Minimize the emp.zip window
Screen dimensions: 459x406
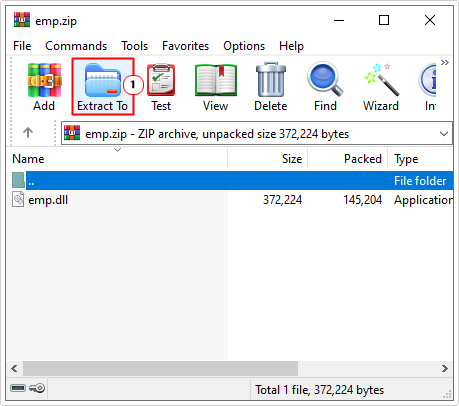coord(339,20)
